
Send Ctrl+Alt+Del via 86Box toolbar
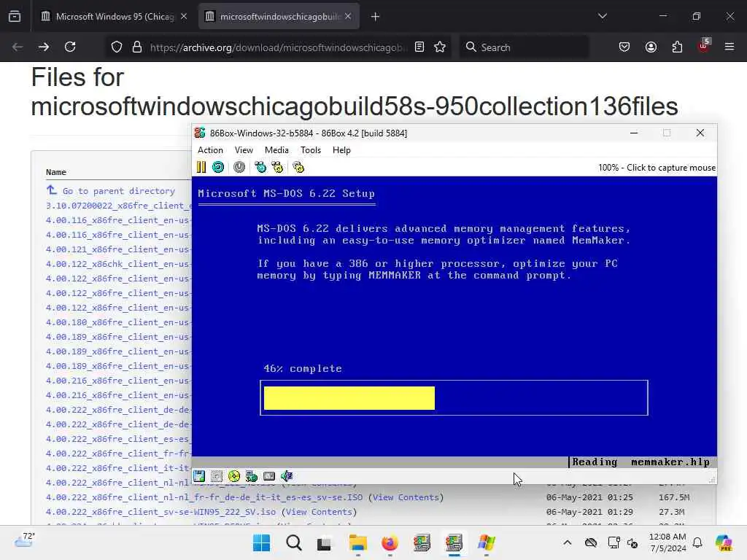(260, 167)
